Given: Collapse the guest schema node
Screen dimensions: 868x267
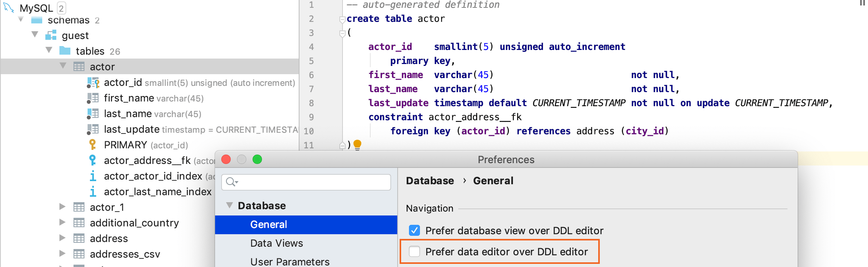Looking at the screenshot, I should [x=35, y=35].
